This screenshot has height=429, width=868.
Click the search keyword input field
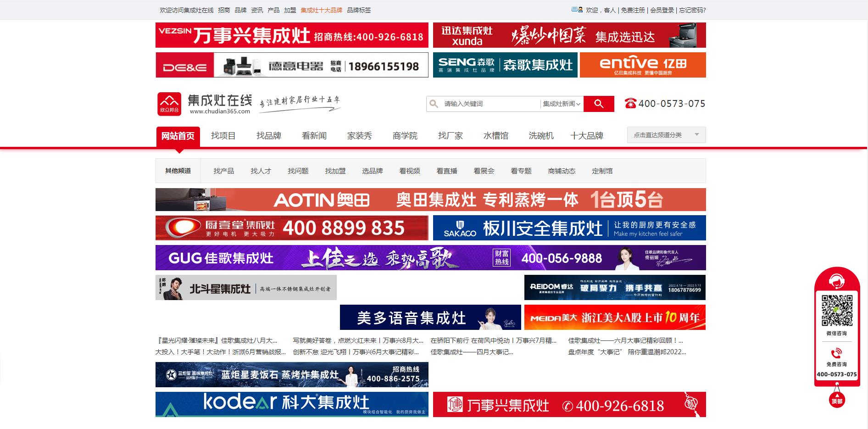click(490, 104)
